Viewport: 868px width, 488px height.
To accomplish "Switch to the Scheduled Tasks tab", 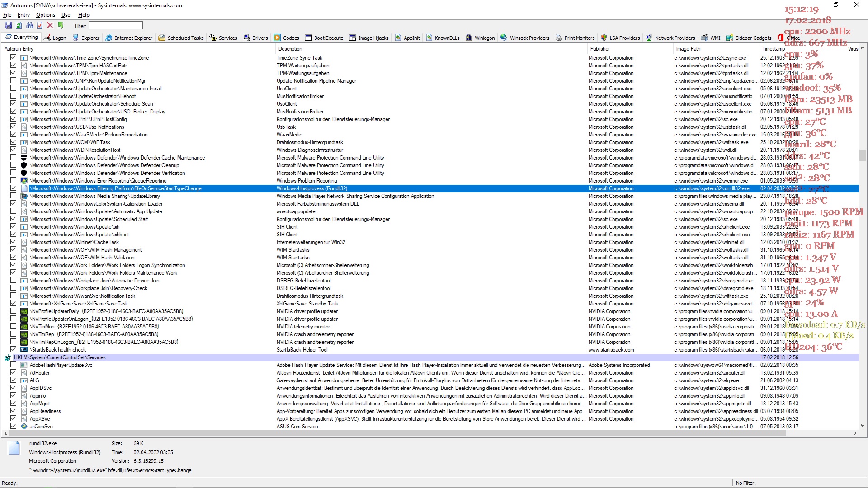I will point(181,38).
